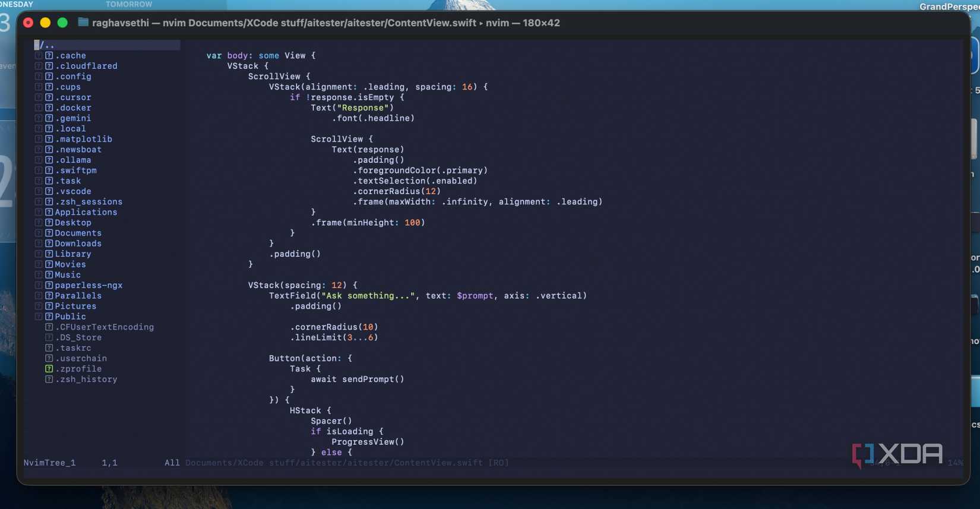
Task: Click the folder icon in the window title bar
Action: point(83,23)
